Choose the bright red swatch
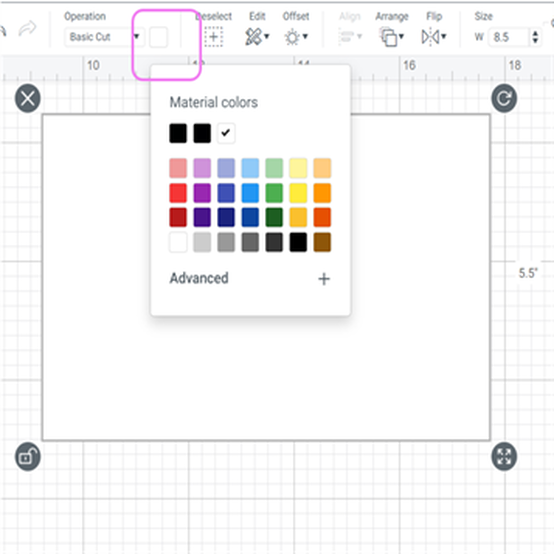This screenshot has height=554, width=554. [178, 193]
